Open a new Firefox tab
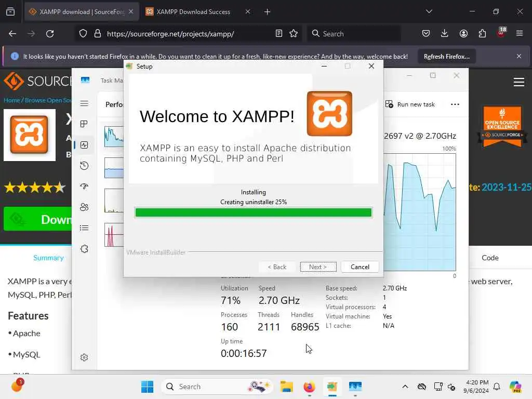The image size is (532, 399). [267, 12]
